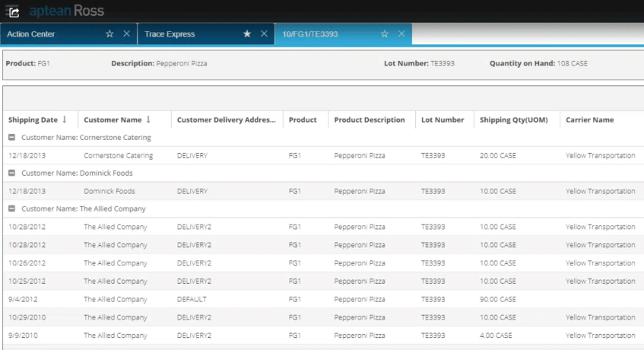Click the Carrier Name column header
Viewport: 644px width, 350px height.
[589, 119]
